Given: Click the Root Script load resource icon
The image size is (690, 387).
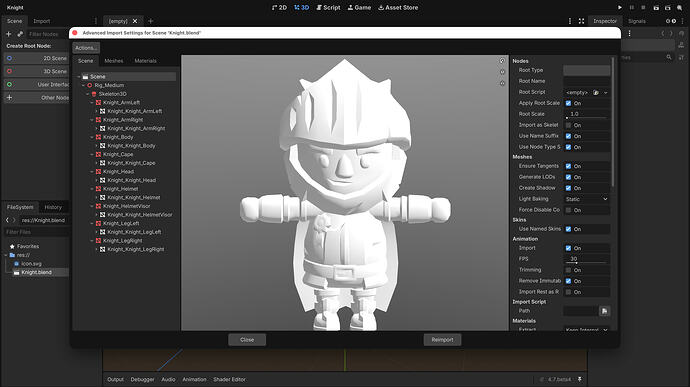Looking at the screenshot, I should (x=595, y=92).
